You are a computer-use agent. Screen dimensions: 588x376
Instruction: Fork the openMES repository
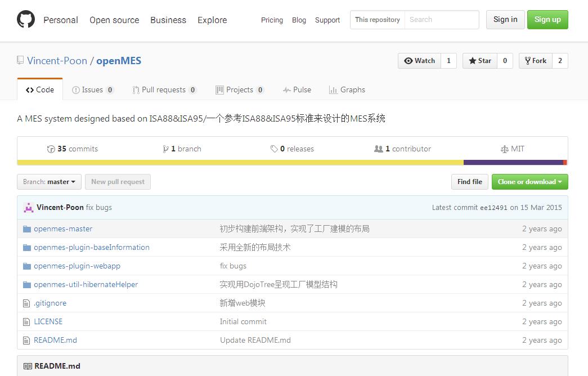pyautogui.click(x=536, y=61)
